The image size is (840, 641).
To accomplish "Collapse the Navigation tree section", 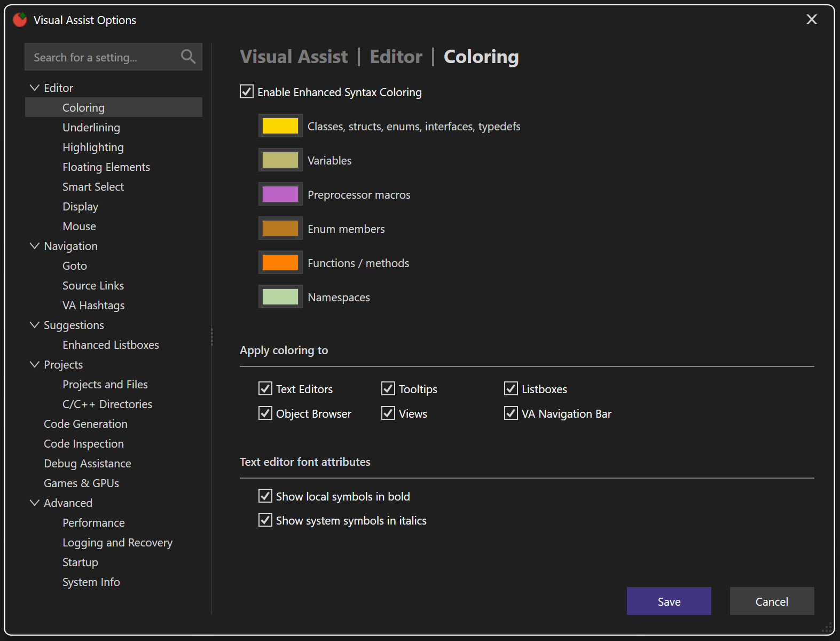I will [x=35, y=246].
